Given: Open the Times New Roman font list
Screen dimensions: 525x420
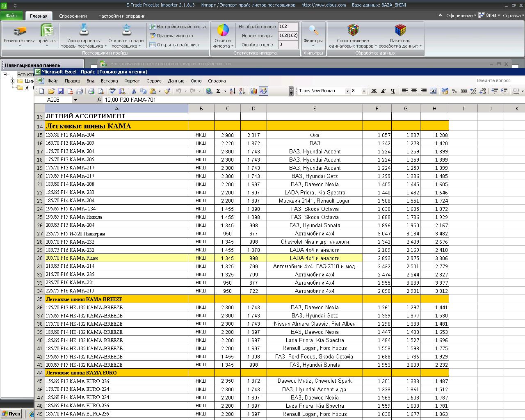Looking at the screenshot, I should (347, 91).
